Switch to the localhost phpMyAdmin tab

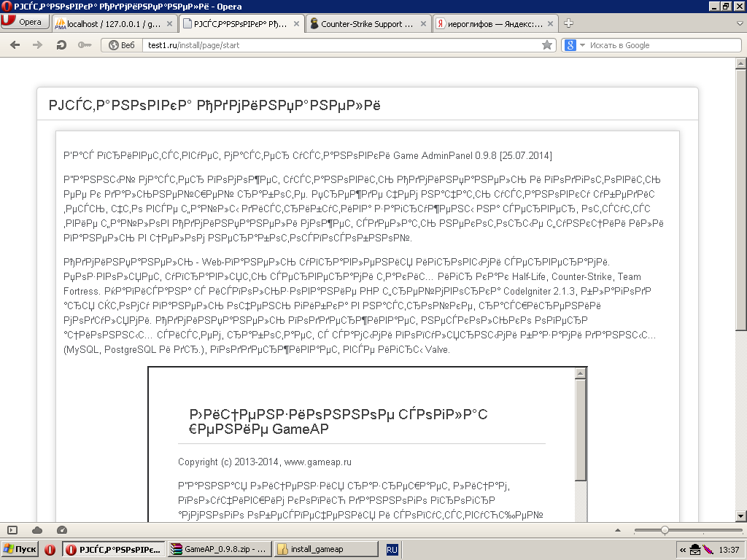click(x=114, y=24)
